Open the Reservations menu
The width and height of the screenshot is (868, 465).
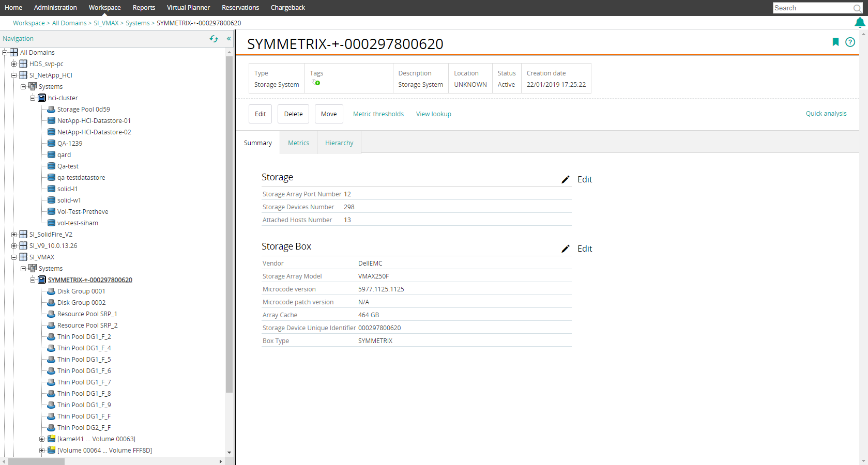(240, 8)
